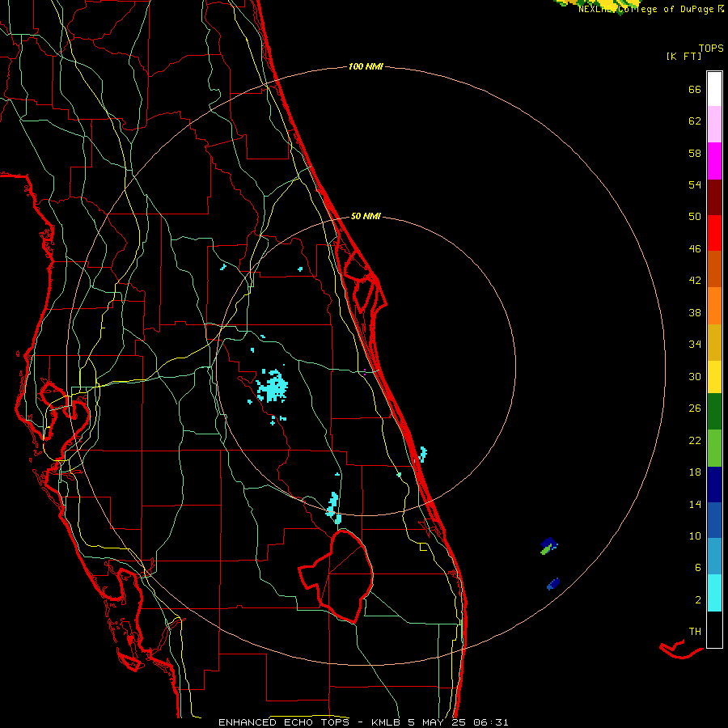Click the Lake Okeechobee outline
728x728 pixels.
pos(336,577)
